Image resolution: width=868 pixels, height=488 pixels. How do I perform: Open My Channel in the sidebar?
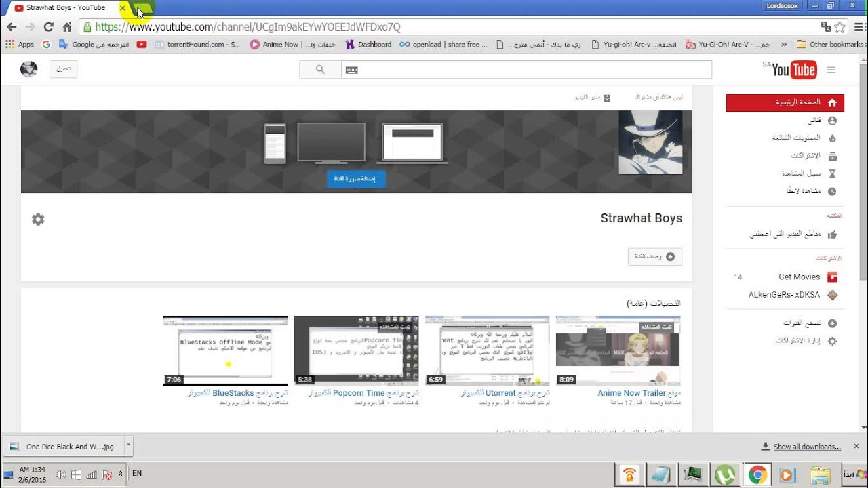click(x=821, y=121)
